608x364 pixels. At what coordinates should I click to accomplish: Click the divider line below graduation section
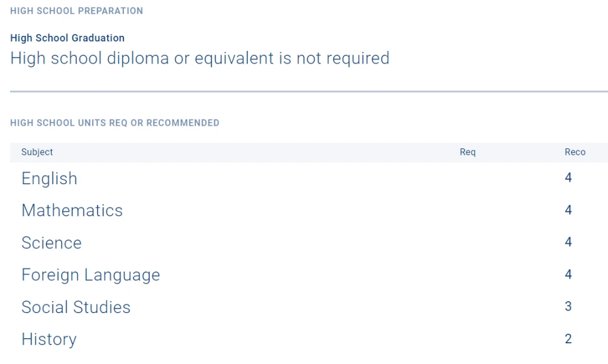[x=308, y=92]
